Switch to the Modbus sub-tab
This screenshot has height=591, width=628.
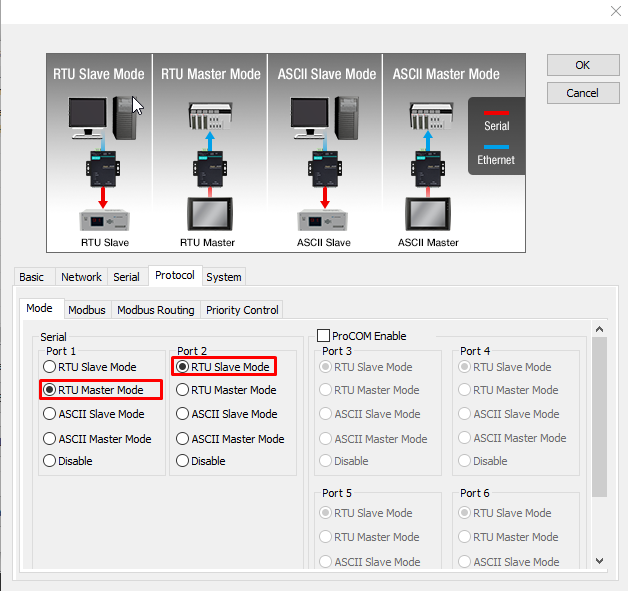87,310
